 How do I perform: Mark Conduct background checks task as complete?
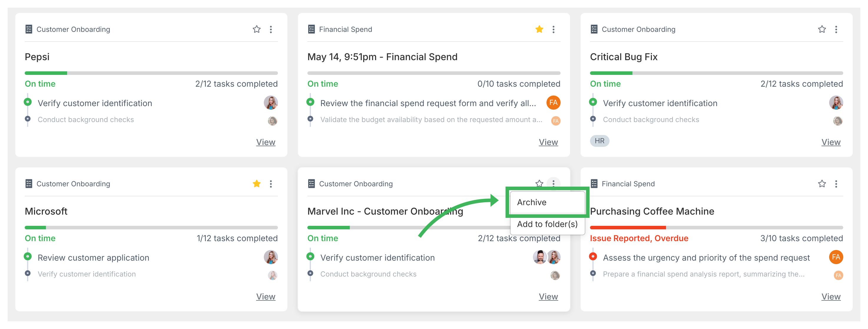point(27,119)
